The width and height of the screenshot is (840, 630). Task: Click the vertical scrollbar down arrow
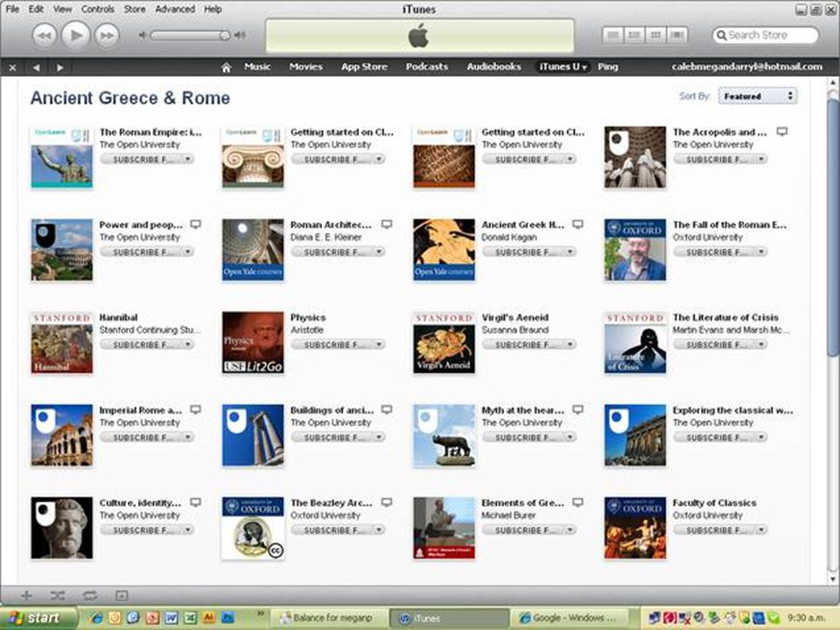(833, 579)
